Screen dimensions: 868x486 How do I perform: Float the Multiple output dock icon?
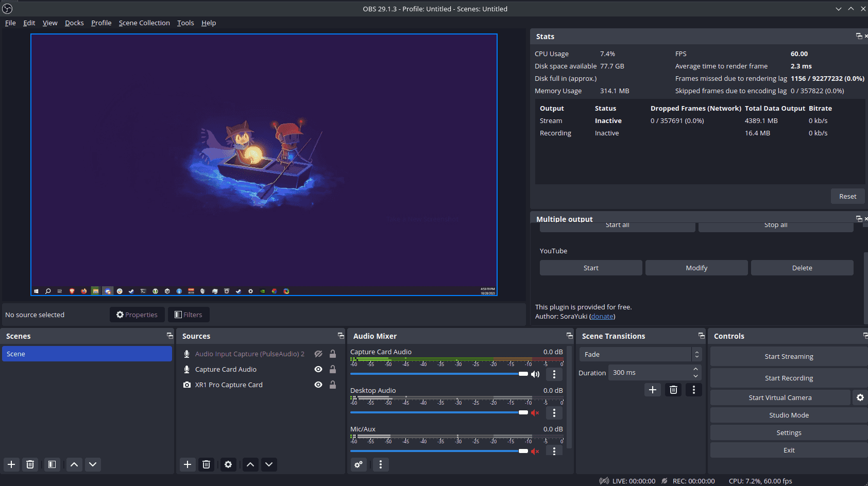(x=859, y=219)
